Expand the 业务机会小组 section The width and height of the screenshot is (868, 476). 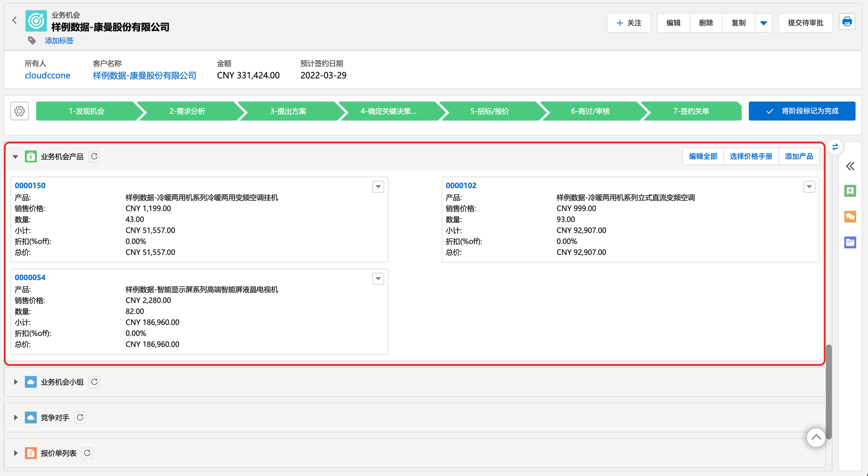coord(16,382)
